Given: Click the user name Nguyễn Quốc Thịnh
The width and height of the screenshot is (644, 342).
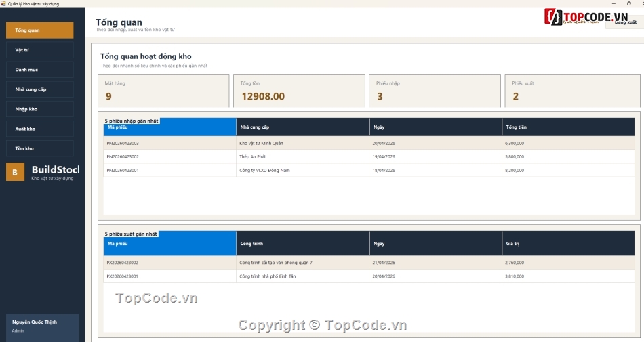Looking at the screenshot, I should (35, 322).
